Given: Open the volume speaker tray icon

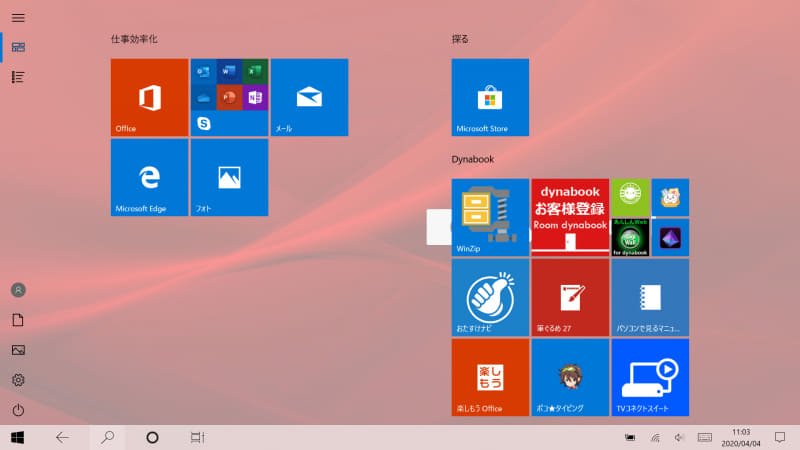Looking at the screenshot, I should 679,438.
